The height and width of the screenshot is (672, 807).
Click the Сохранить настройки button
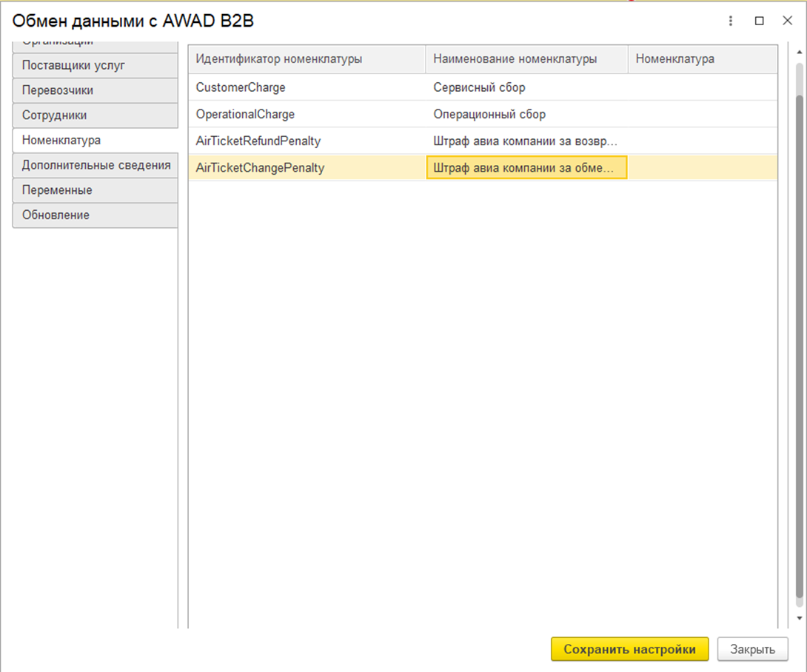pyautogui.click(x=629, y=649)
